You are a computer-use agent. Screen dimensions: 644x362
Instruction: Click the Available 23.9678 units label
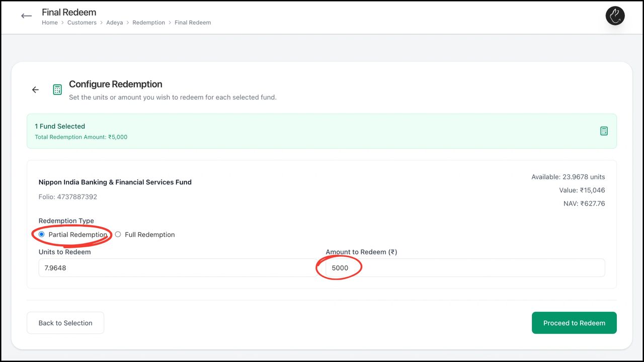point(568,177)
